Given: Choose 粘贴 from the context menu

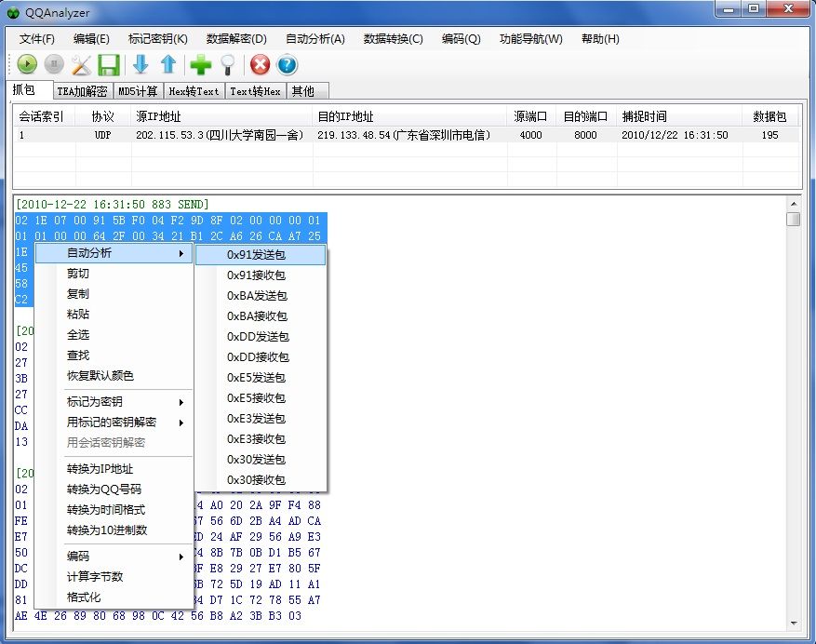Looking at the screenshot, I should 114,315.
